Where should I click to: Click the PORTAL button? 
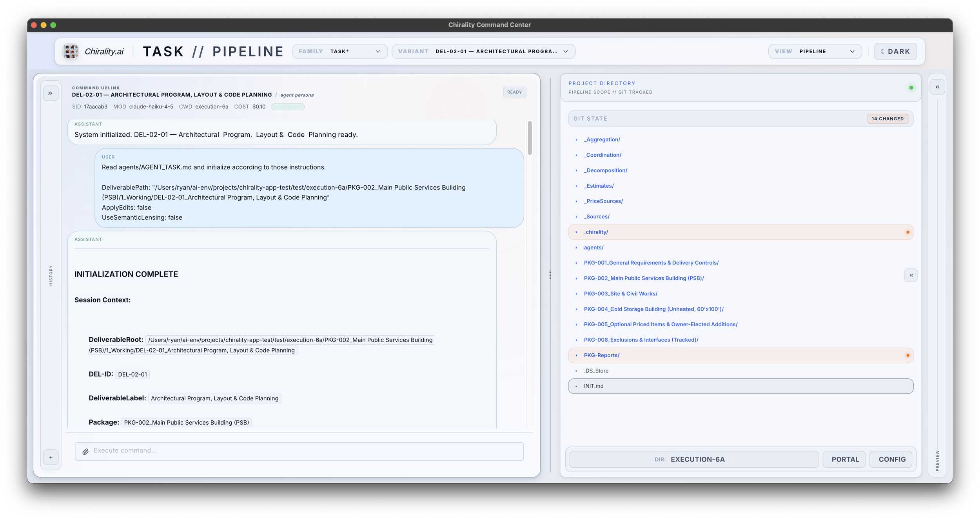845,459
